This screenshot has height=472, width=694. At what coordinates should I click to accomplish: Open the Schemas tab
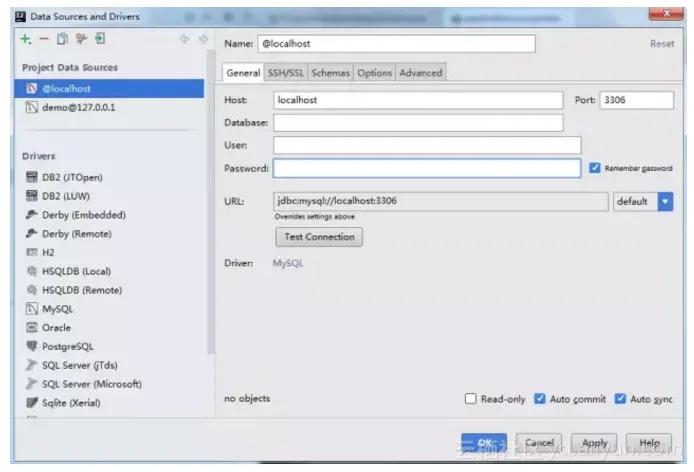(x=331, y=73)
